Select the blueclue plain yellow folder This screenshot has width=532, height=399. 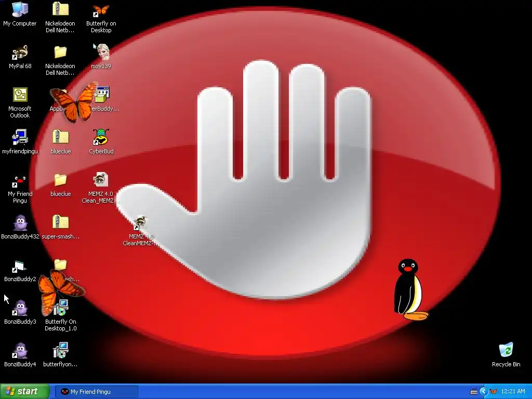click(60, 180)
